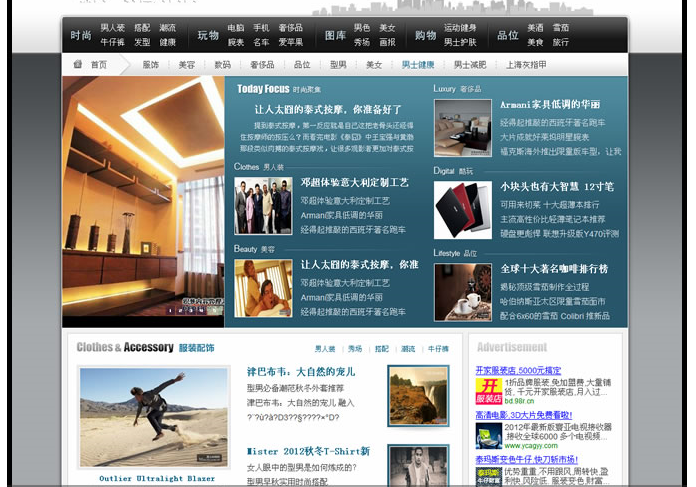Select 雪茄 in the top navigation
This screenshot has width=696, height=487.
[x=561, y=28]
